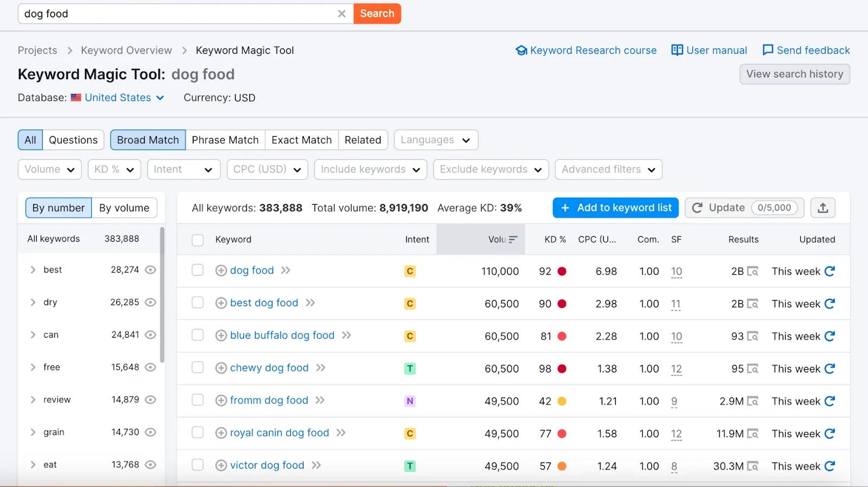Image resolution: width=868 pixels, height=487 pixels.
Task: Refresh metrics for best dog food row
Action: (829, 303)
